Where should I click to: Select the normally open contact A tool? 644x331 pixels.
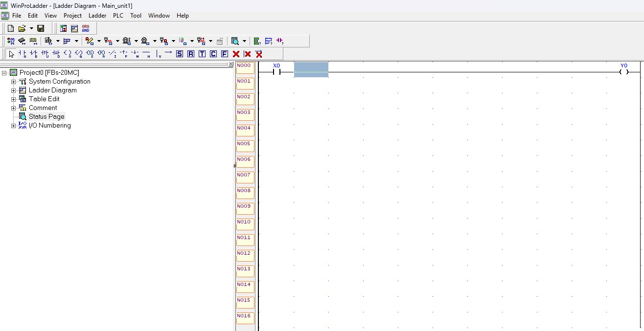pos(23,54)
